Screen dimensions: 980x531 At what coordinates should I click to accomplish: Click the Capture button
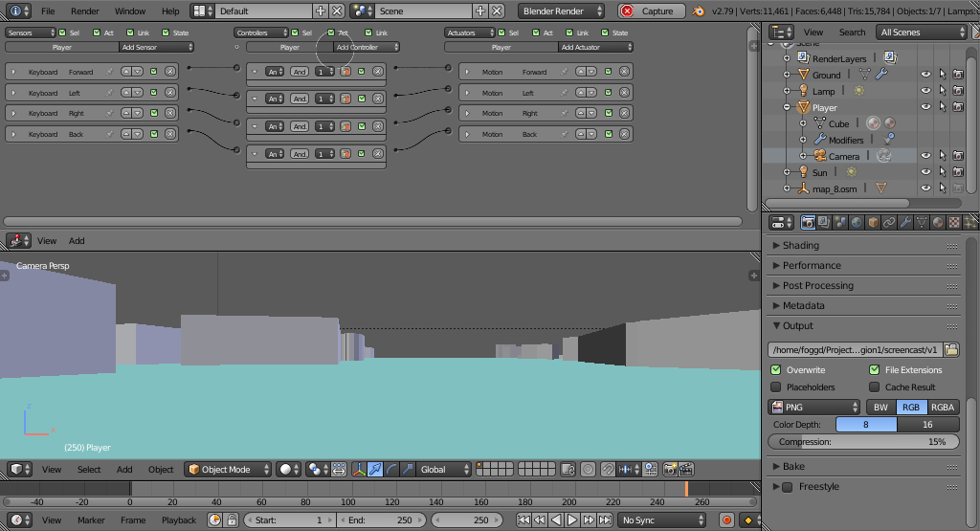pyautogui.click(x=651, y=11)
